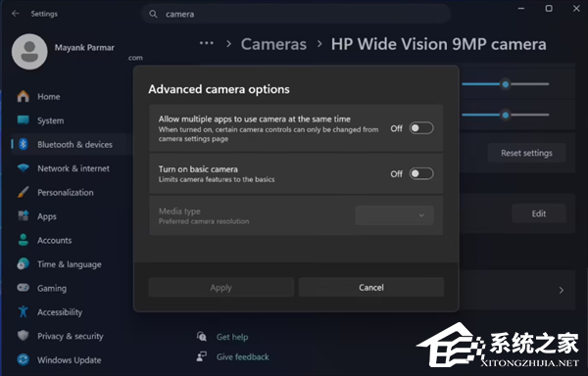The height and width of the screenshot is (376, 588).
Task: Minimize the Settings window
Action: tap(521, 8)
